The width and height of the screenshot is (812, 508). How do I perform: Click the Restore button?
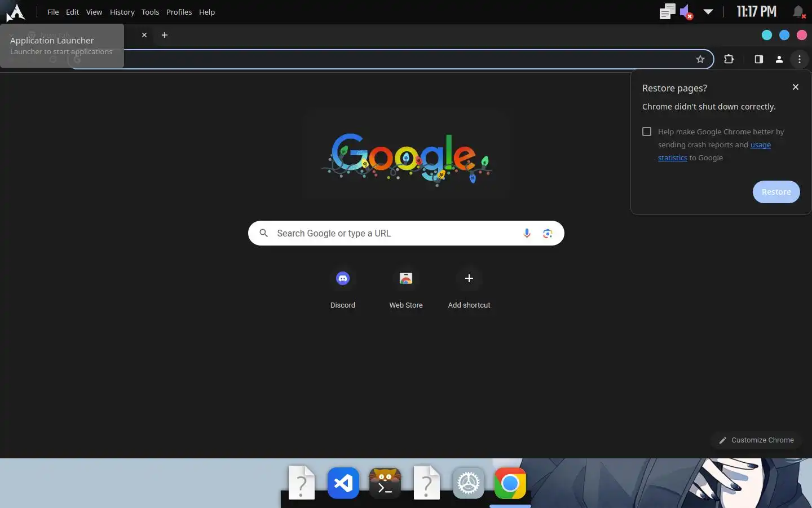coord(776,192)
